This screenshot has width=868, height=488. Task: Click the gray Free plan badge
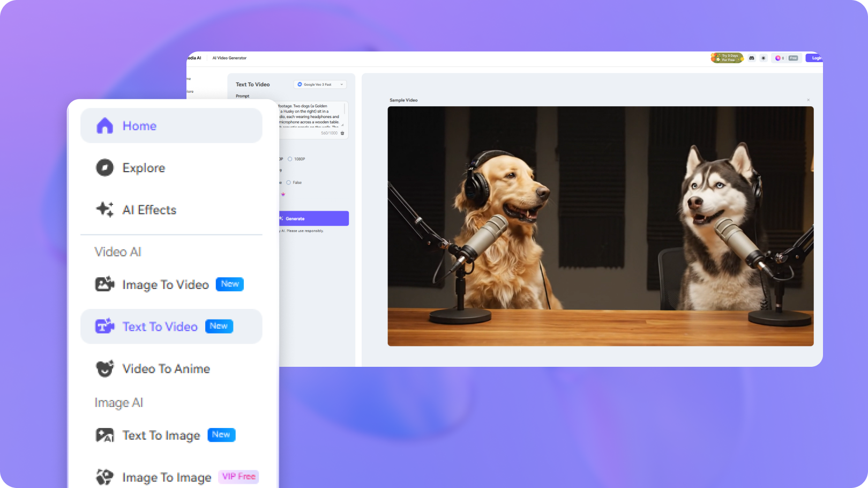click(x=793, y=58)
